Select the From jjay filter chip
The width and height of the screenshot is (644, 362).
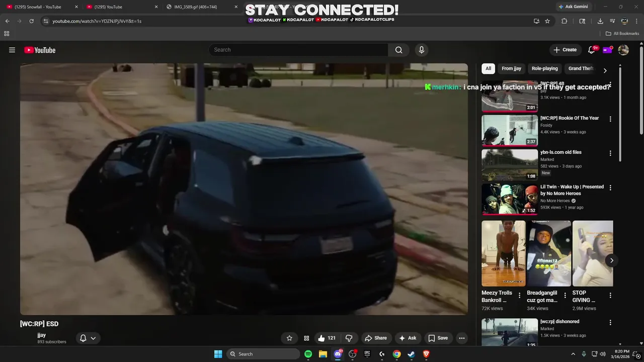[x=511, y=68]
